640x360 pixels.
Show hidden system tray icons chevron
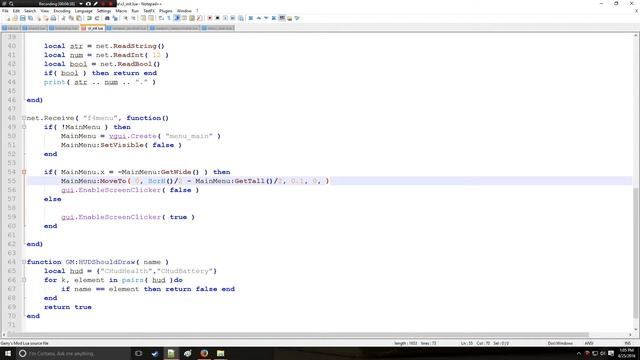(579, 353)
